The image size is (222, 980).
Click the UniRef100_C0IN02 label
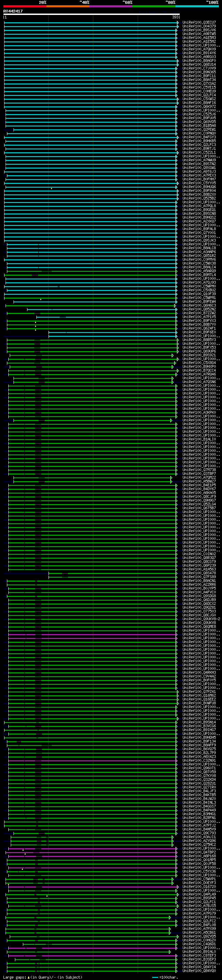pos(199,554)
